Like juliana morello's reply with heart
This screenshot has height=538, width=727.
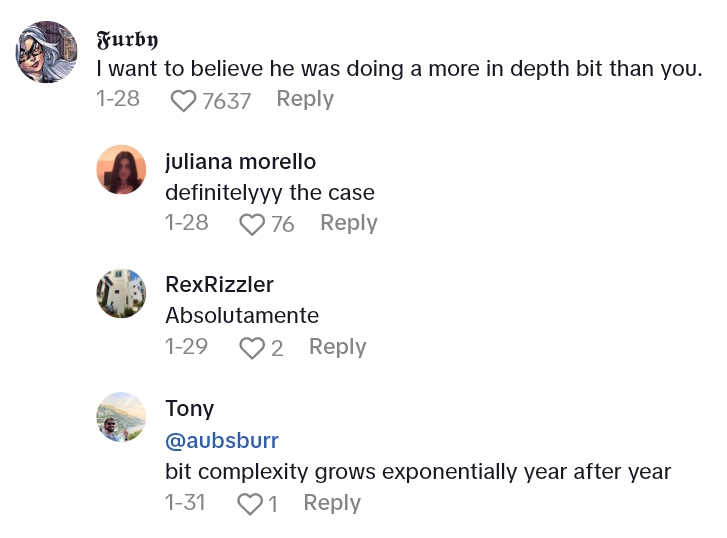tap(252, 224)
